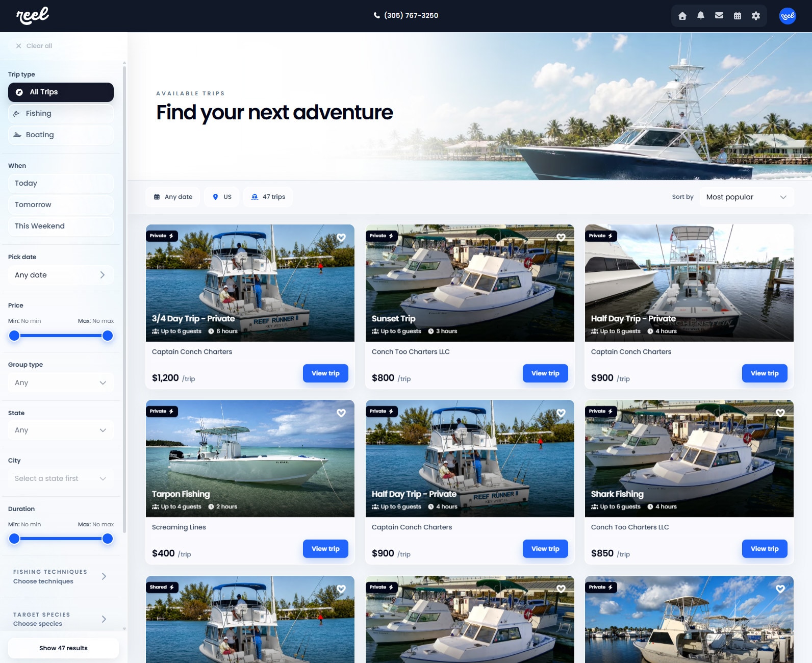Screen dimensions: 812x663
Task: Select All Trips trip type
Action: coord(61,92)
